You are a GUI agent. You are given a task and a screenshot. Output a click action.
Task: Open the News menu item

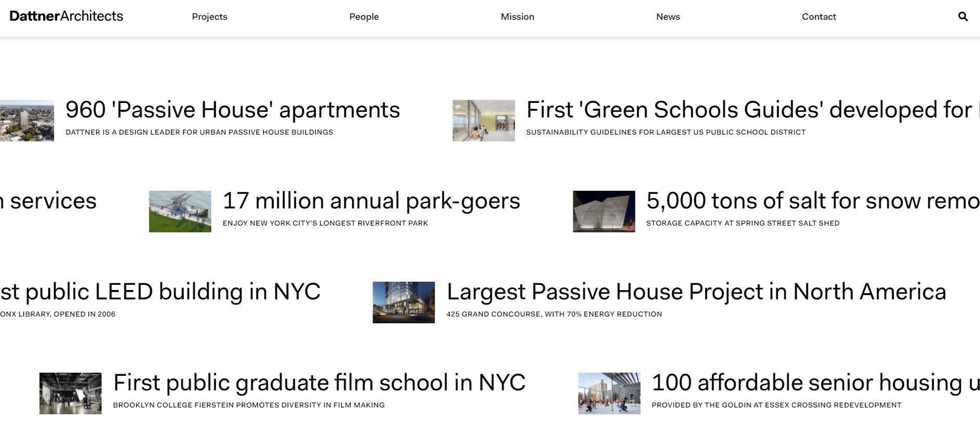click(668, 17)
